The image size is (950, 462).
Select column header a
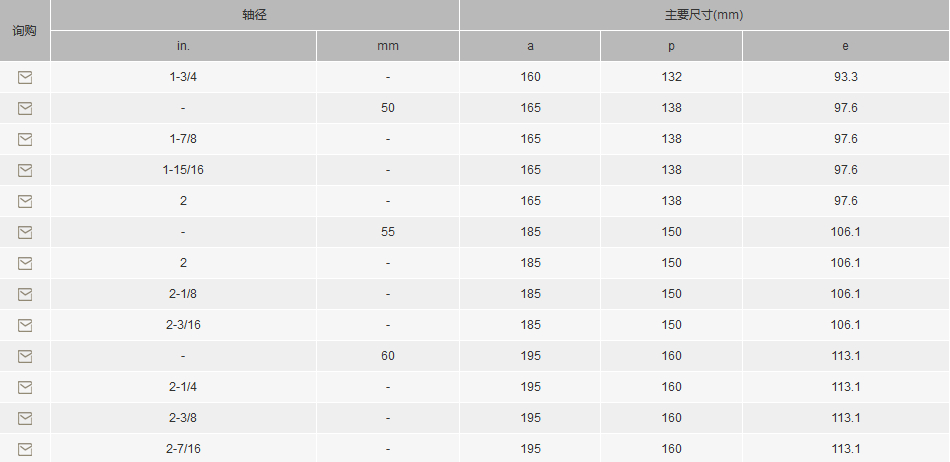click(530, 46)
